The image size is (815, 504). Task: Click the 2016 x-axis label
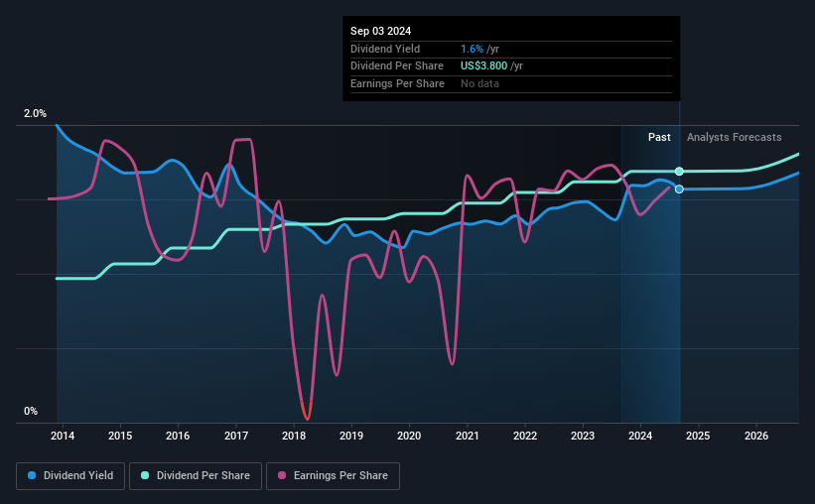(x=178, y=436)
